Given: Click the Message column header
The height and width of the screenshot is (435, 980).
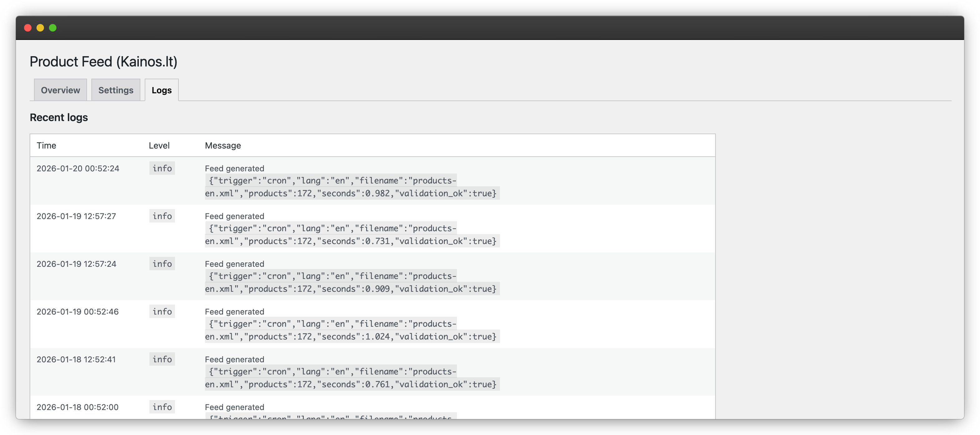Looking at the screenshot, I should 223,145.
